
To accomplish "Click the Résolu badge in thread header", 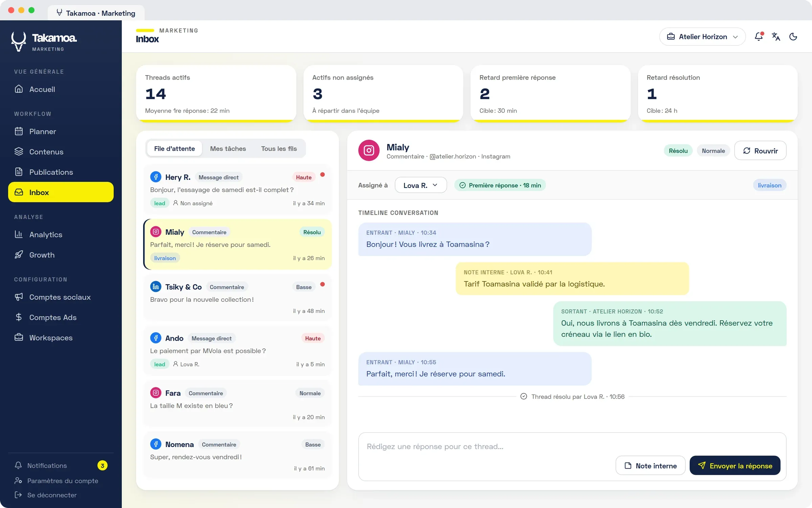I will 678,151.
